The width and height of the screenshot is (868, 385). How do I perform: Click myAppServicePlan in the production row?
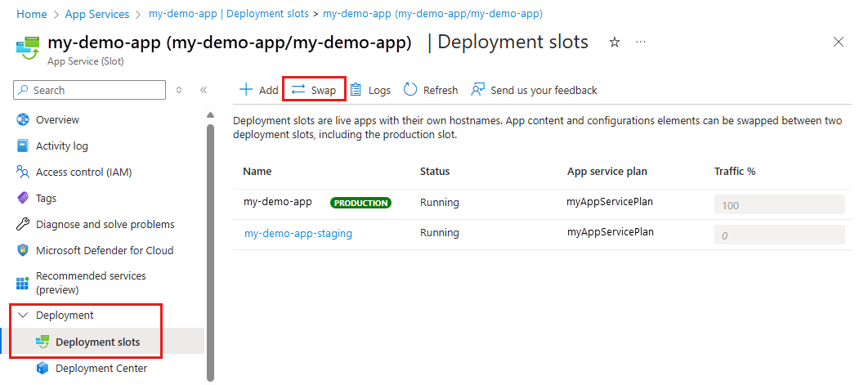click(x=610, y=202)
